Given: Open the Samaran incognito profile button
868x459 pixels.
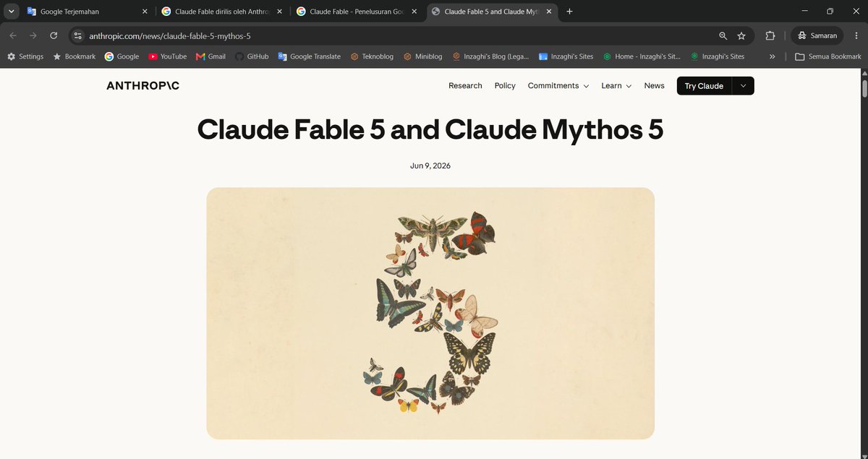Looking at the screenshot, I should point(817,35).
